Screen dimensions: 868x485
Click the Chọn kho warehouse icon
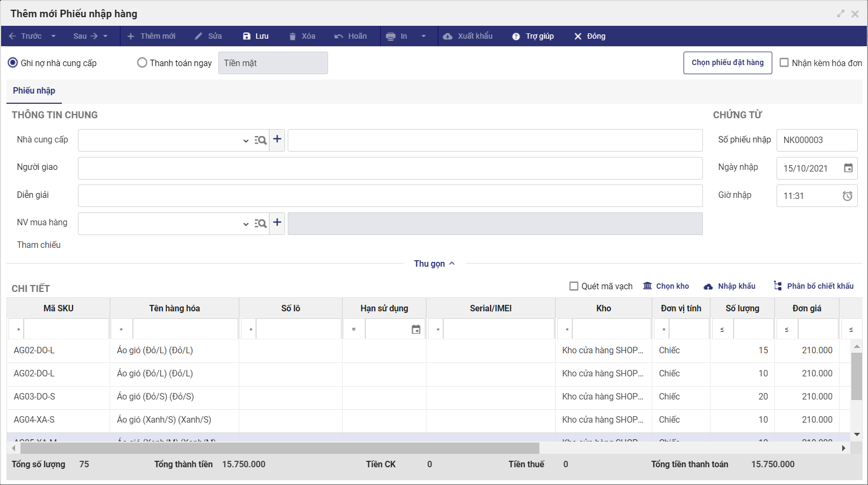tap(648, 286)
